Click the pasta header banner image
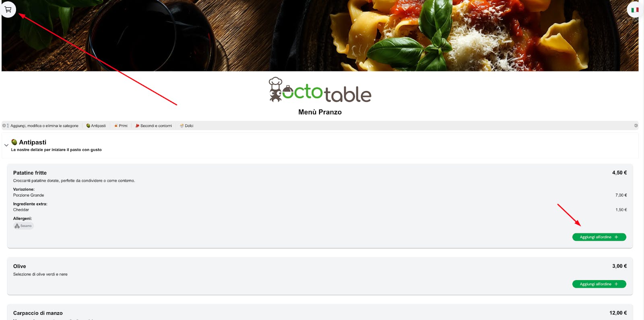The width and height of the screenshot is (644, 320). point(320,35)
